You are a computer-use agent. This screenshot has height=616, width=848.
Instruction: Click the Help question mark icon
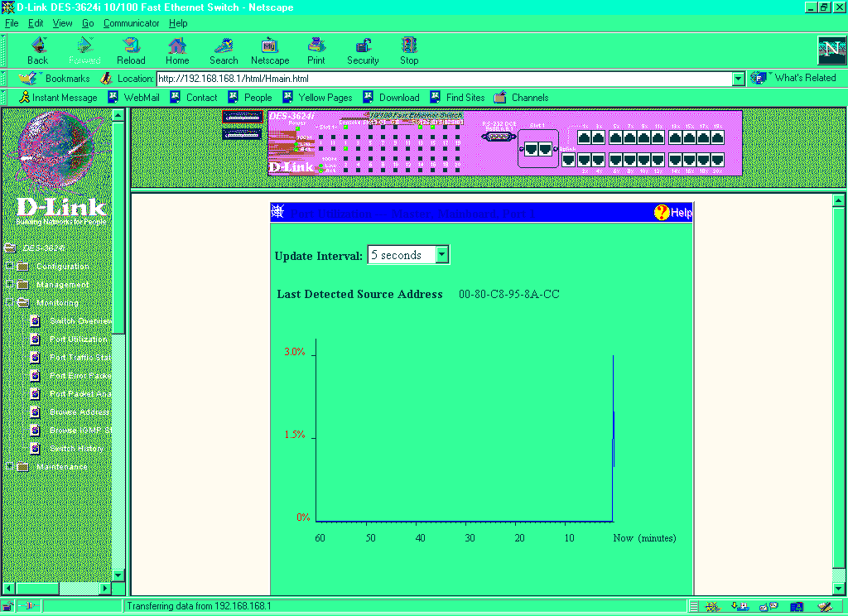(x=662, y=213)
